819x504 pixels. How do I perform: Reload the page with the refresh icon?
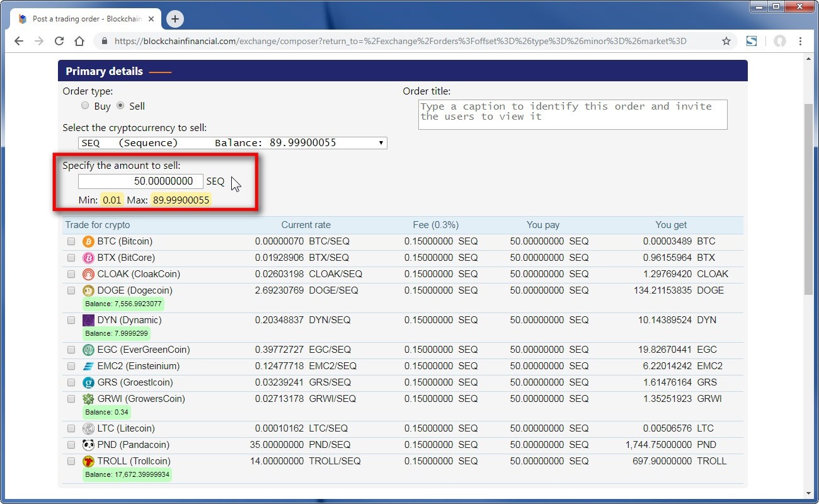tap(59, 41)
